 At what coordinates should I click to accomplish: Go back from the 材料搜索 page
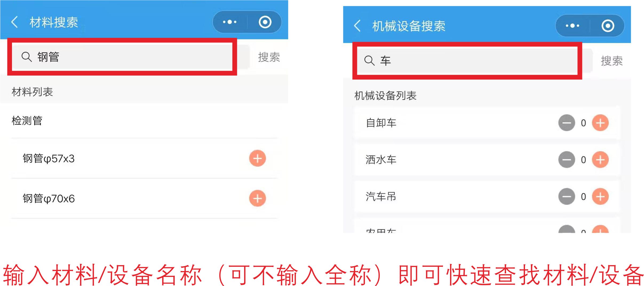tap(15, 22)
